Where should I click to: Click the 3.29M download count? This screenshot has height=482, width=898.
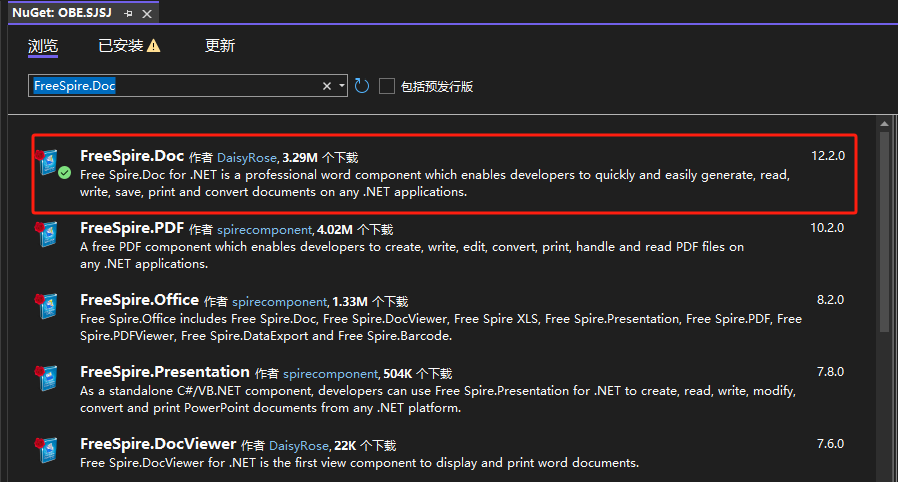coord(300,158)
